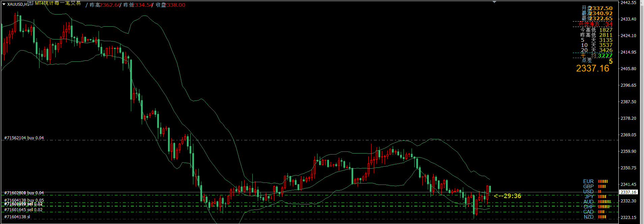Click the 5 天 3135 range value

[x=596, y=40]
